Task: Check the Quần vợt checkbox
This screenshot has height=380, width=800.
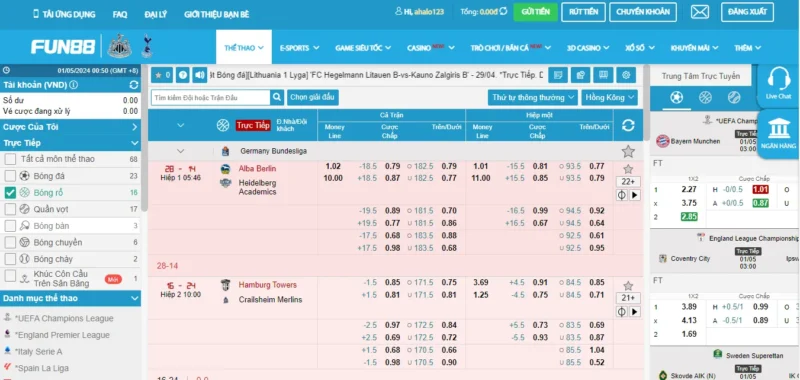Action: 10,209
